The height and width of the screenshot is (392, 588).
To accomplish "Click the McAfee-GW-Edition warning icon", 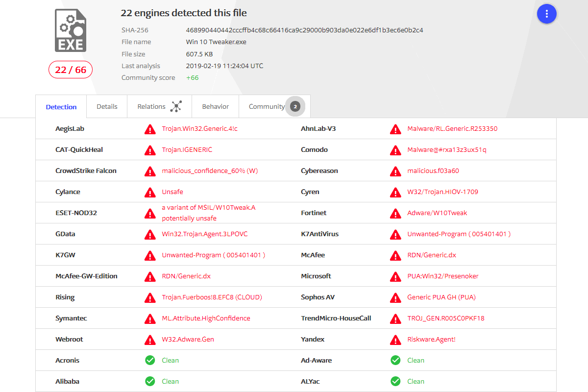I will [150, 276].
